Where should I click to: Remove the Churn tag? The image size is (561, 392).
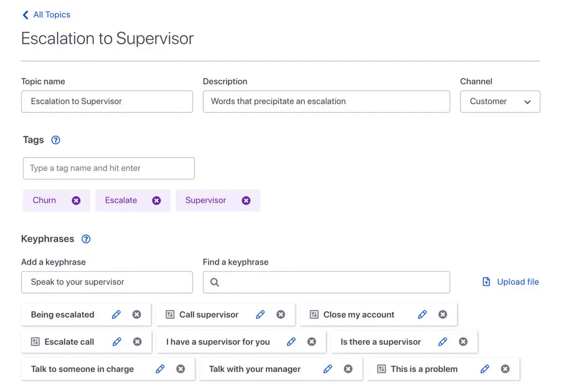76,200
